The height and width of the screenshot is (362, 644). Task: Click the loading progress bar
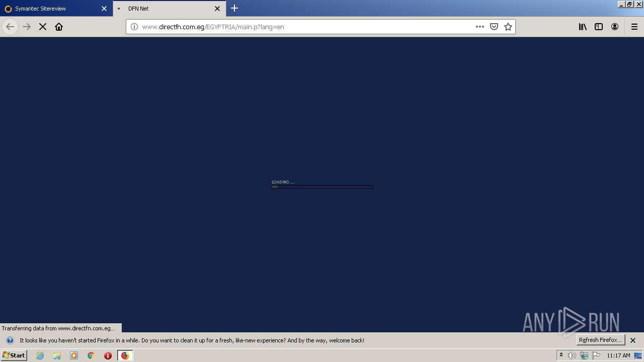(x=323, y=187)
